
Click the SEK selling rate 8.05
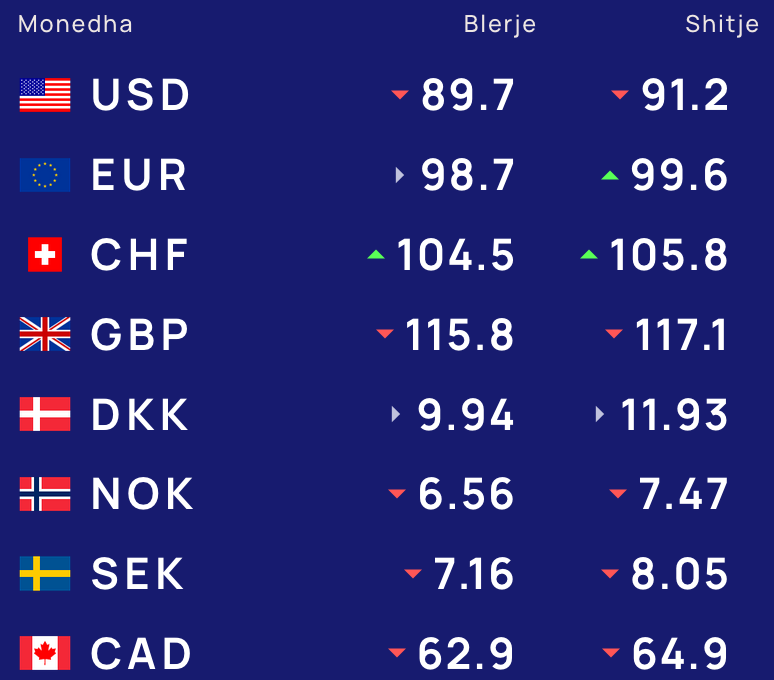click(x=679, y=574)
